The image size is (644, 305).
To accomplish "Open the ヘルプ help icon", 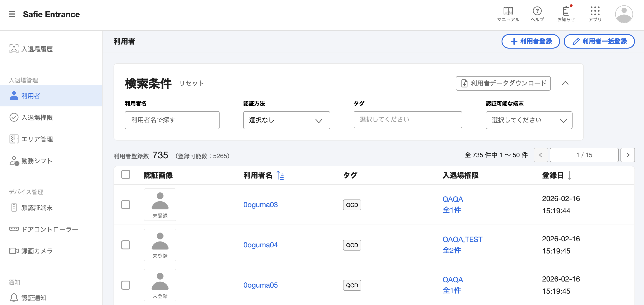I will (x=537, y=14).
